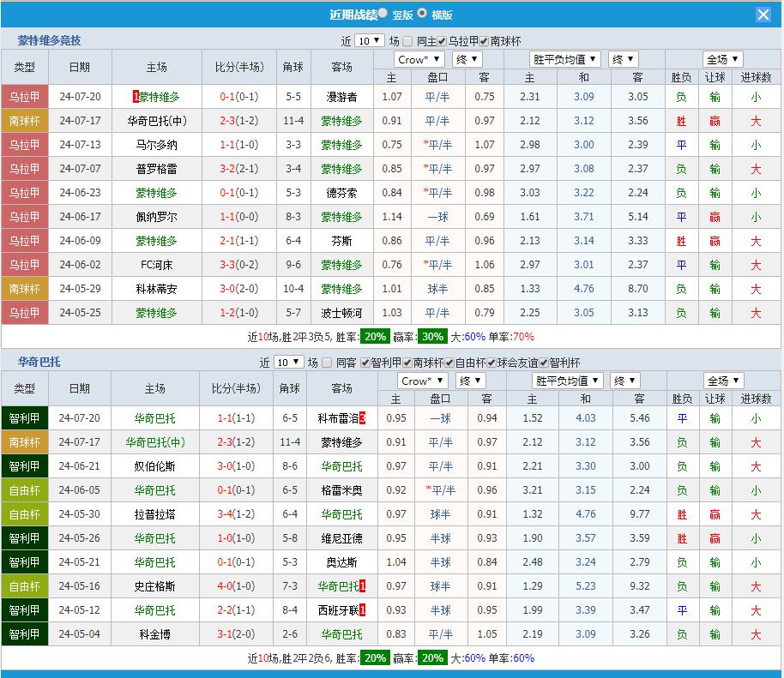This screenshot has height=678, width=784.
Task: Select the 横版 layout radio button
Action: tap(422, 14)
